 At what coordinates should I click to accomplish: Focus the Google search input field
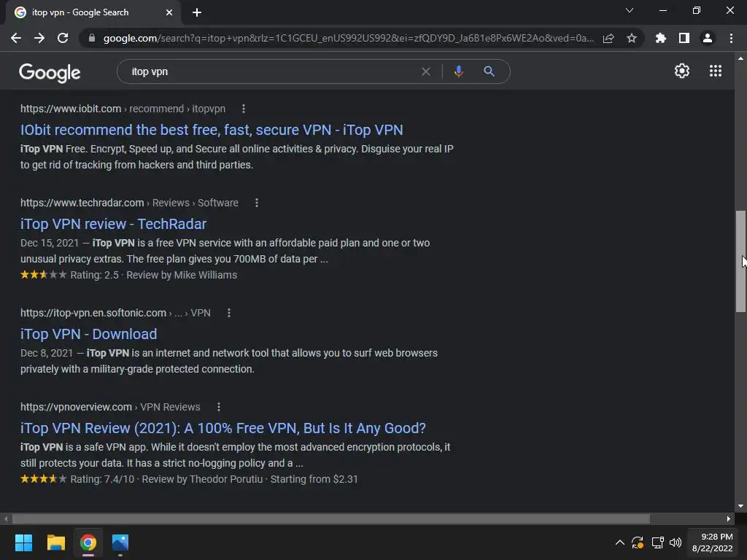click(x=271, y=71)
